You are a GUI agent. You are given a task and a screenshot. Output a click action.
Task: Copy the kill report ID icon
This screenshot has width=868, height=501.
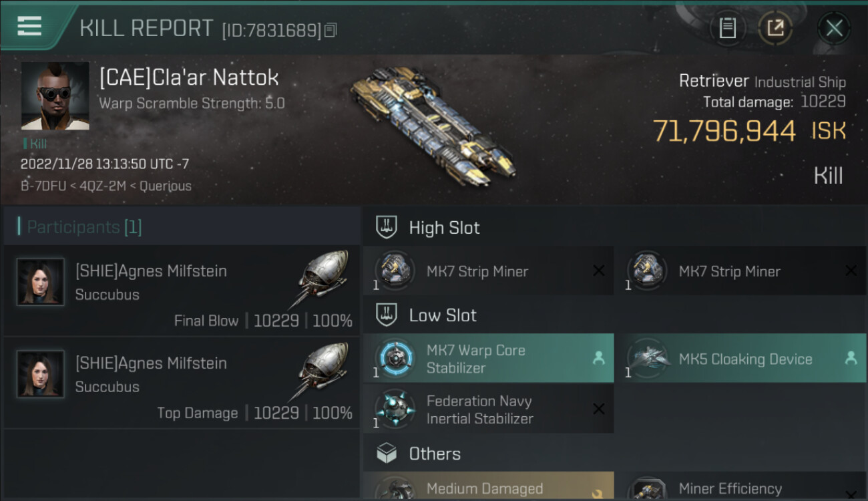[x=331, y=30]
